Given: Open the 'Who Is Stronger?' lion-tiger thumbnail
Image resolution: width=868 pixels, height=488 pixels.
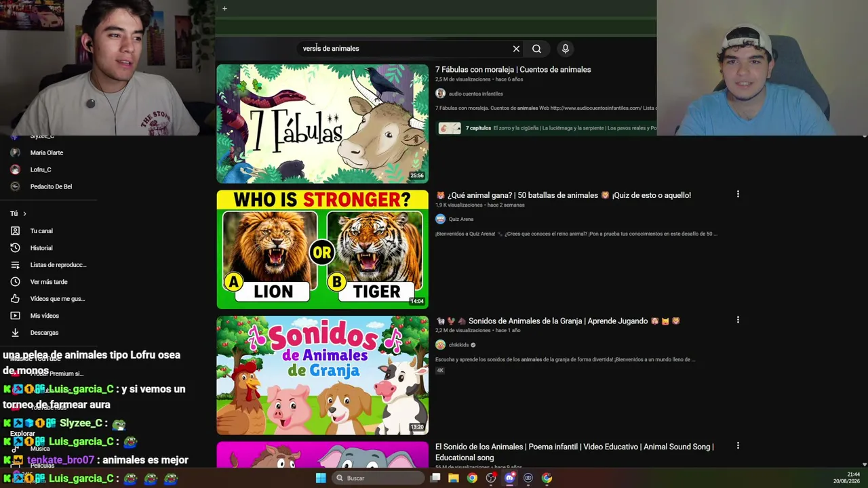Looking at the screenshot, I should 322,249.
